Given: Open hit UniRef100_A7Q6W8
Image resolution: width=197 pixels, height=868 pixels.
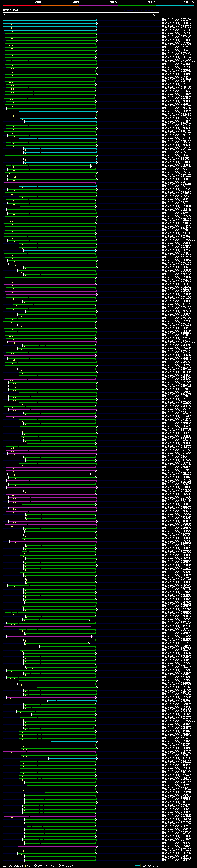Looking at the screenshot, I should (177, 128).
